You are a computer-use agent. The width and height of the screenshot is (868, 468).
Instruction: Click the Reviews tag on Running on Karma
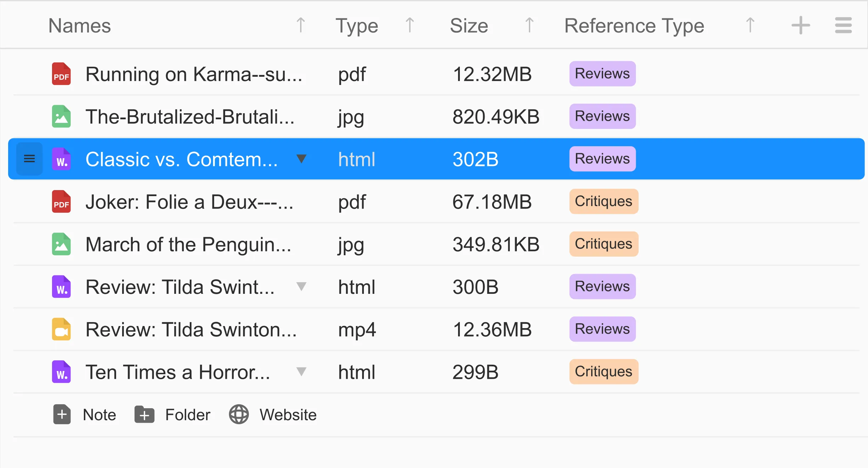(602, 74)
